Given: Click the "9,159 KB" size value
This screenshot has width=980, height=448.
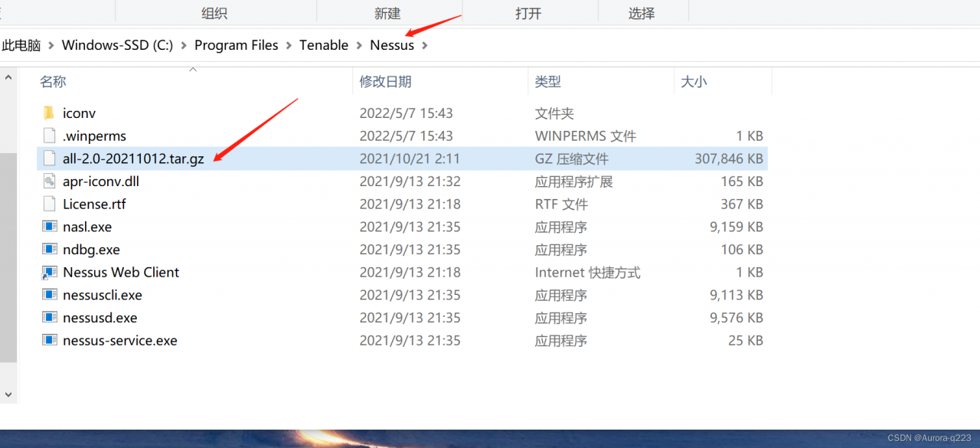Looking at the screenshot, I should pyautogui.click(x=737, y=227).
